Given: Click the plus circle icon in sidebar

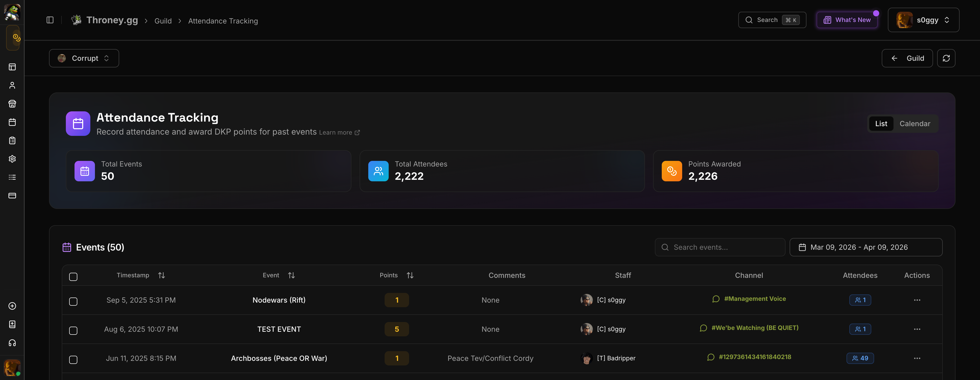Looking at the screenshot, I should 12,306.
